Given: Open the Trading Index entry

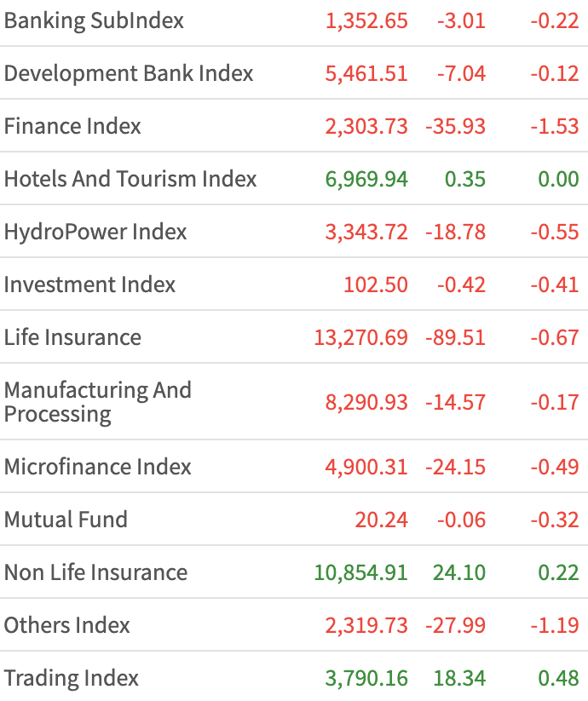Looking at the screenshot, I should tap(72, 678).
